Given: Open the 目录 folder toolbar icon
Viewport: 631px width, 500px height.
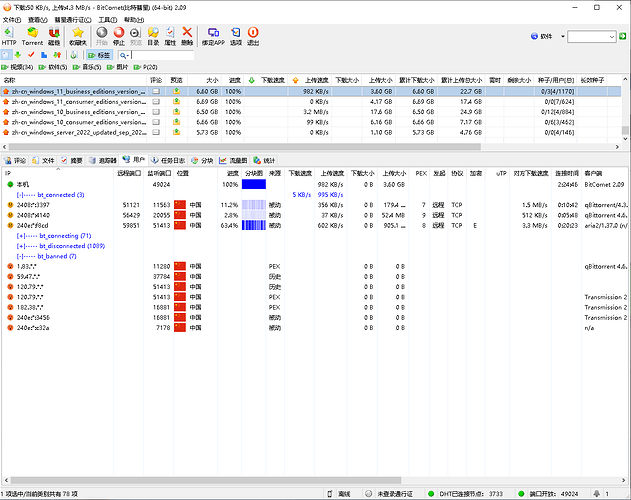Looking at the screenshot, I should [x=153, y=35].
